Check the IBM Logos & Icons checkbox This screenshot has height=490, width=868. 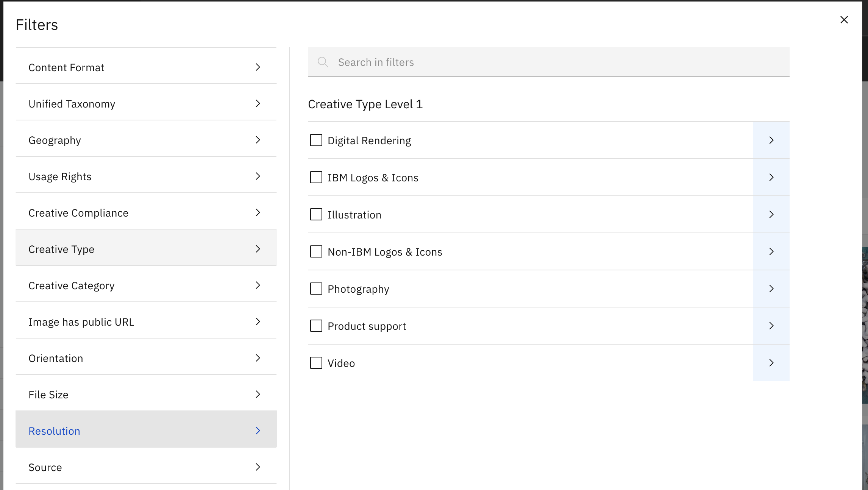point(316,177)
